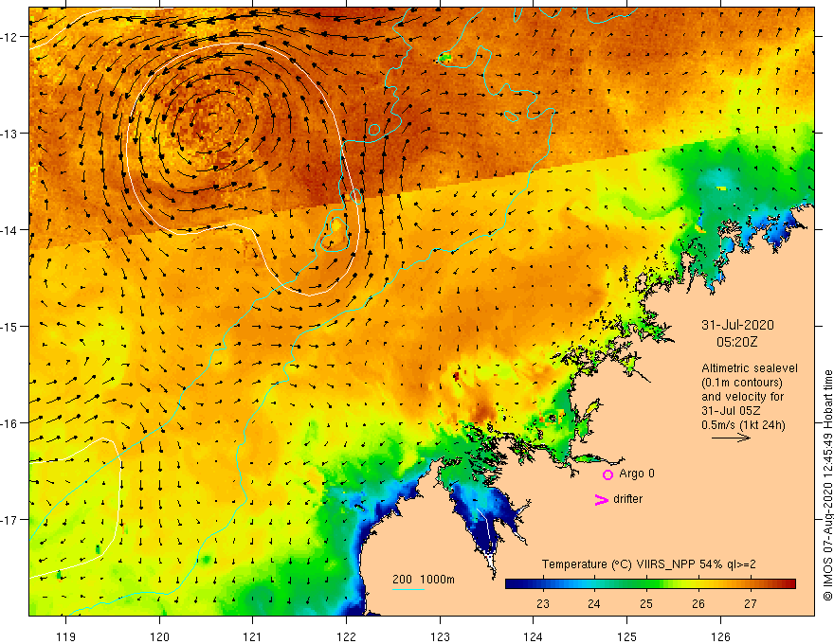The width and height of the screenshot is (834, 644).
Task: Click latitude axis label -16
Action: [x=9, y=423]
